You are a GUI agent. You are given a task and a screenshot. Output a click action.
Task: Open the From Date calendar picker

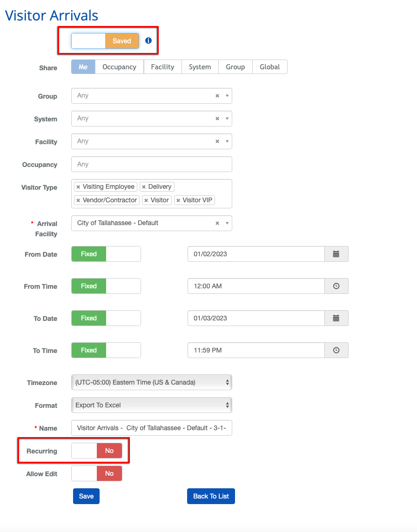click(336, 254)
